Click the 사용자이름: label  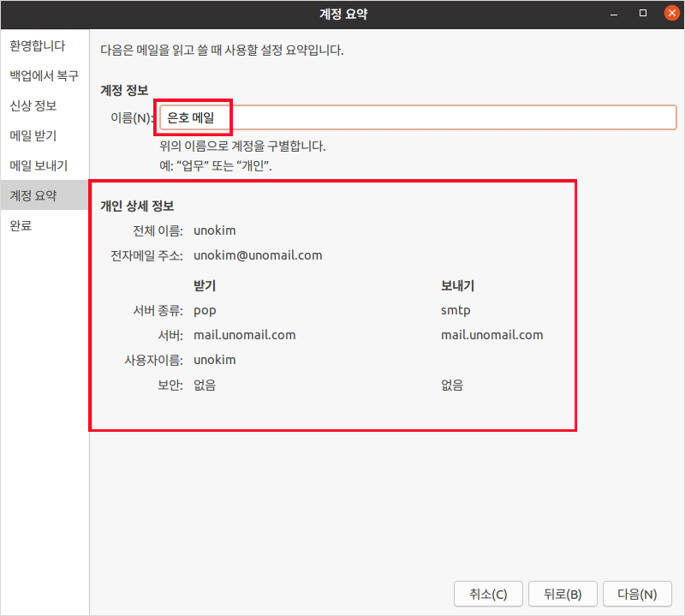click(x=154, y=360)
